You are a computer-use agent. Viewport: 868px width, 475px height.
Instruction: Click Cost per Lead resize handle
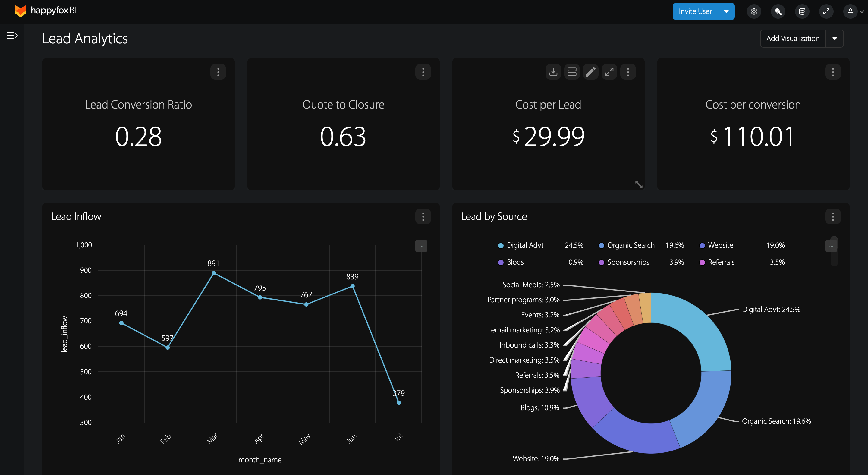coord(639,184)
